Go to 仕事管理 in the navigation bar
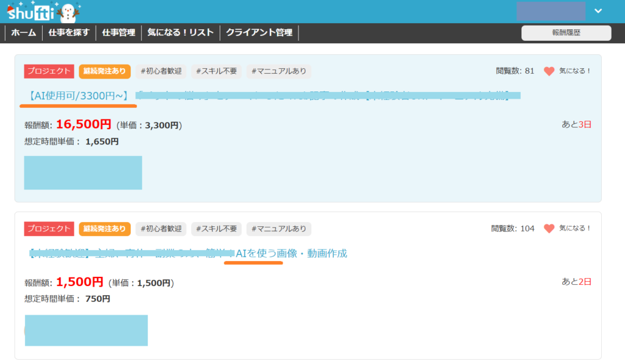 118,33
